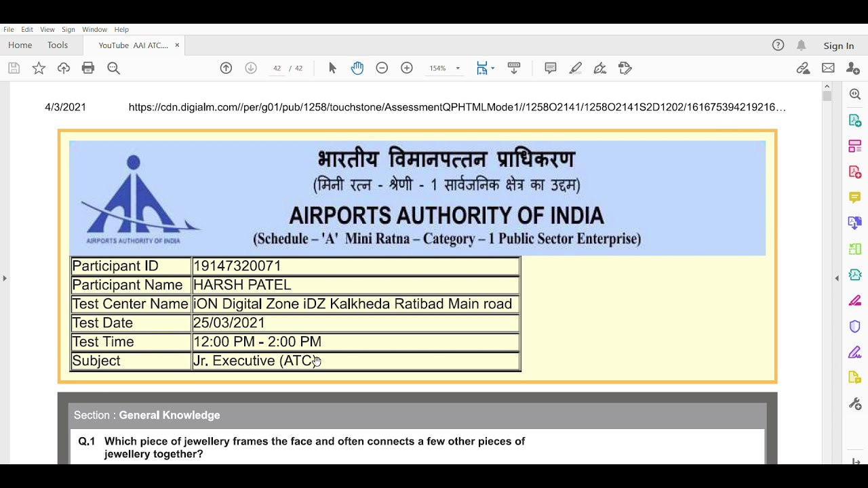Click the zoom out minus icon

[382, 68]
